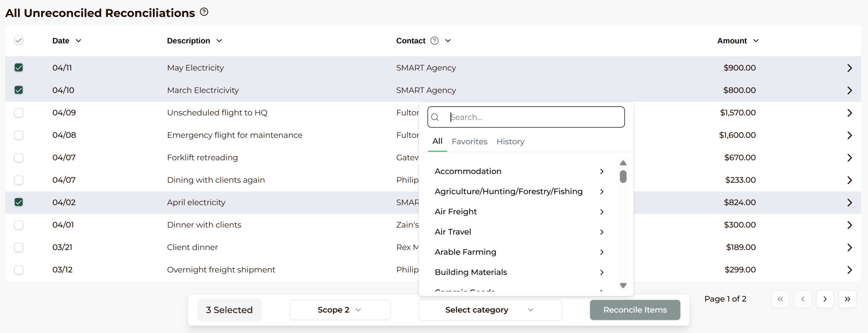The width and height of the screenshot is (868, 333).
Task: Switch to the Favorites tab
Action: point(469,142)
